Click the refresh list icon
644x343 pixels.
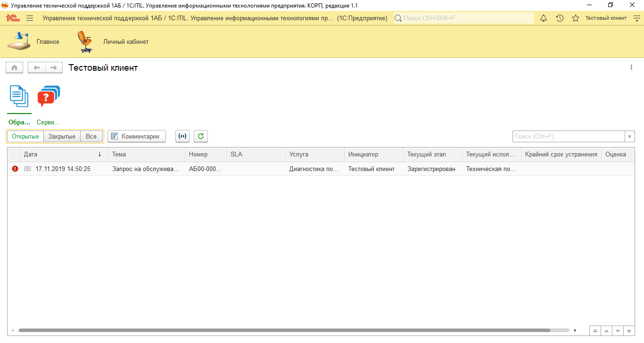click(201, 136)
